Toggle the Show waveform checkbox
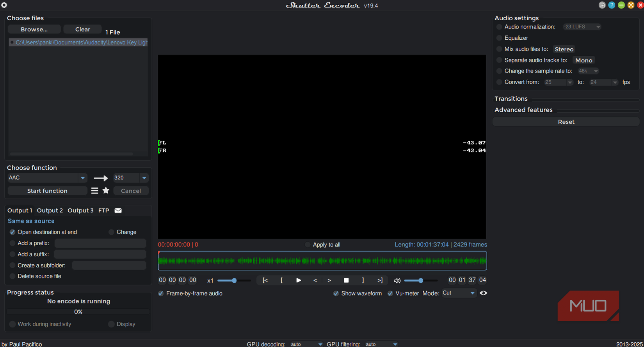This screenshot has width=644, height=347. (336, 294)
